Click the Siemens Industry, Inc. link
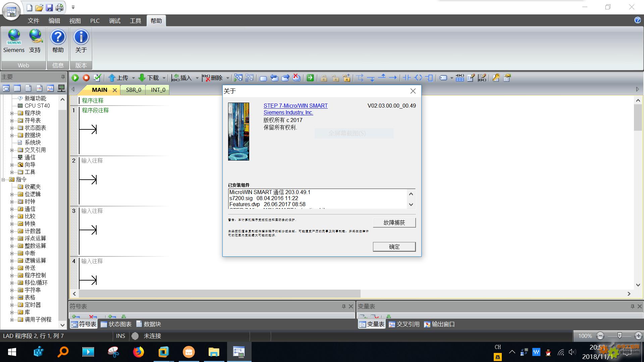This screenshot has height=362, width=644. (288, 113)
